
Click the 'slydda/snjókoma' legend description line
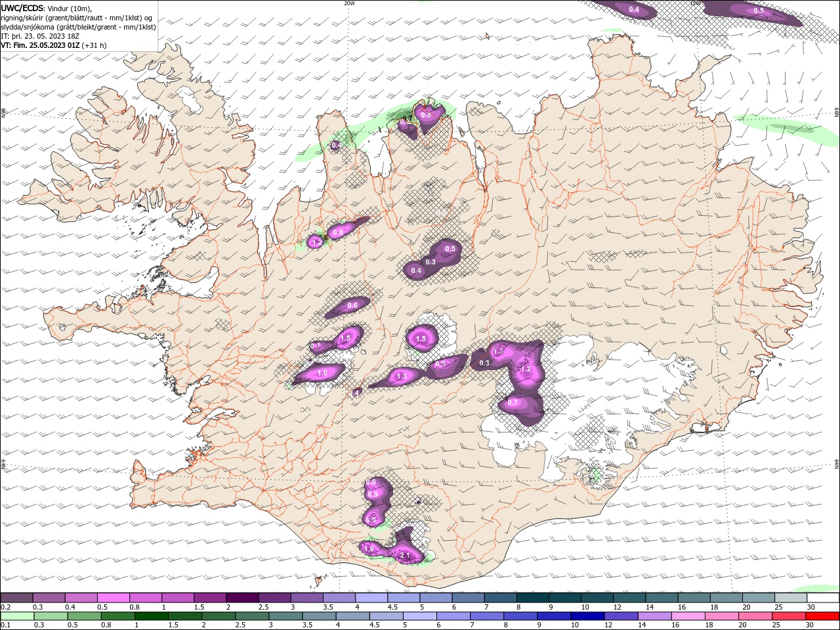pyautogui.click(x=78, y=27)
